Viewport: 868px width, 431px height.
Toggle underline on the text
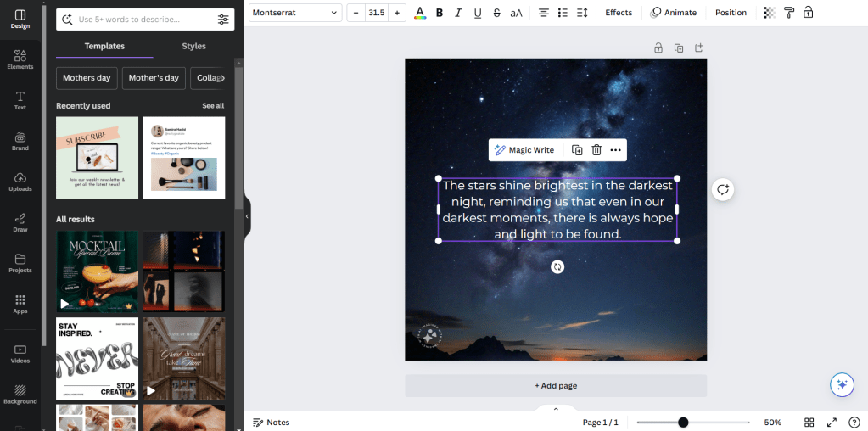[478, 13]
